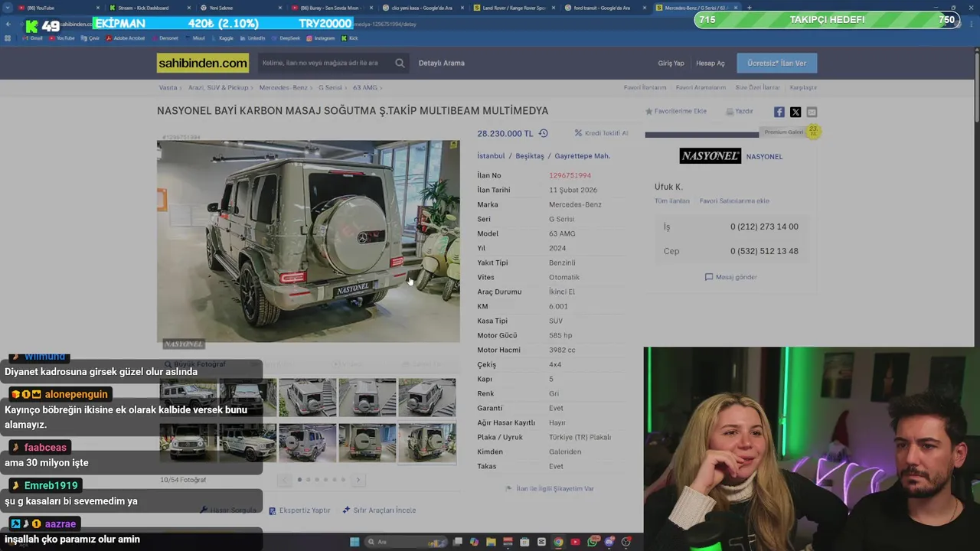Click Arazi, SUV & Pickup breadcrumb
This screenshot has width=980, height=551.
218,88
